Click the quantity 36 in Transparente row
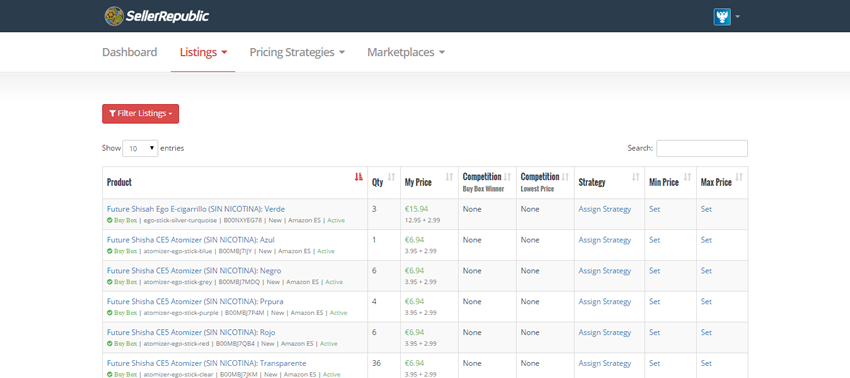Image resolution: width=850 pixels, height=378 pixels. (x=376, y=363)
